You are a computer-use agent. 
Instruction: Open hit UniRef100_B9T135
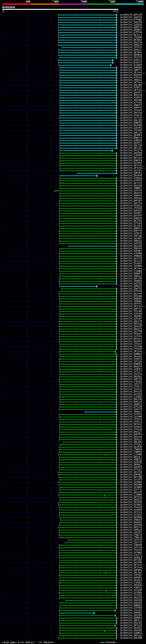pyautogui.click(x=131, y=15)
